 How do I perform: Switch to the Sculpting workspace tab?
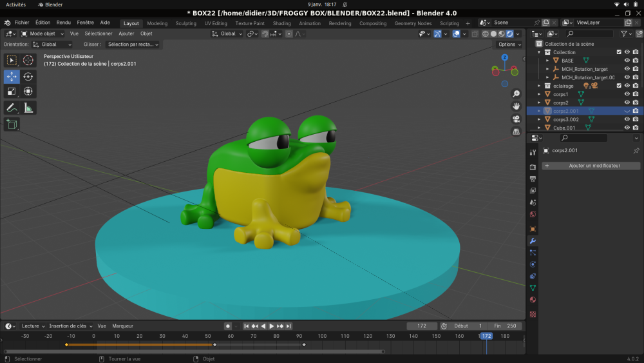coord(186,23)
